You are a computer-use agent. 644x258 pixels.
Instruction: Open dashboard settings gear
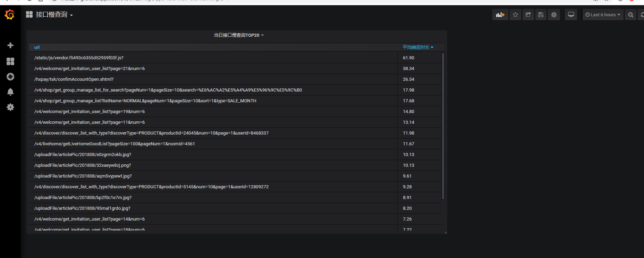pos(554,15)
